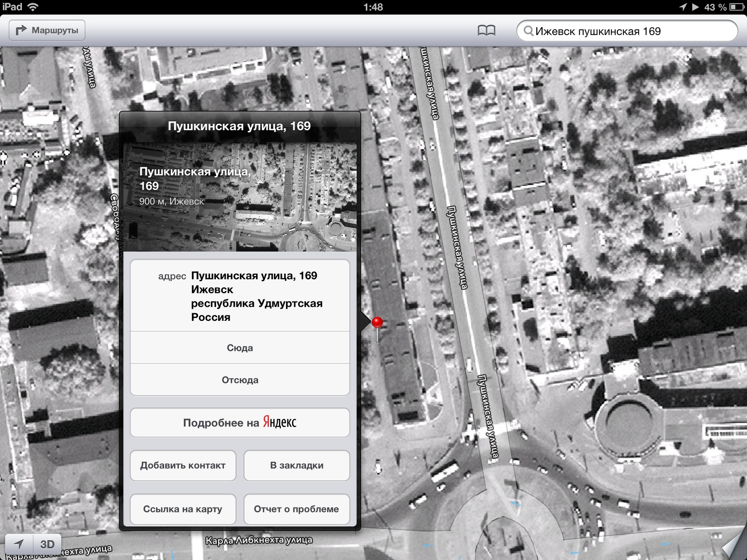
Task: Tap Ссылка на карту share button
Action: coord(183,509)
